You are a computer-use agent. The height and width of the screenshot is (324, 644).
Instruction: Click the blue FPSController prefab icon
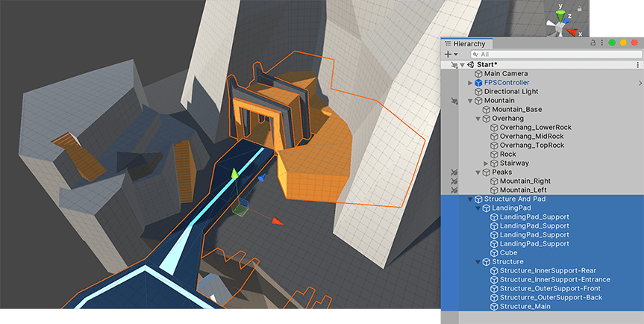[x=478, y=83]
